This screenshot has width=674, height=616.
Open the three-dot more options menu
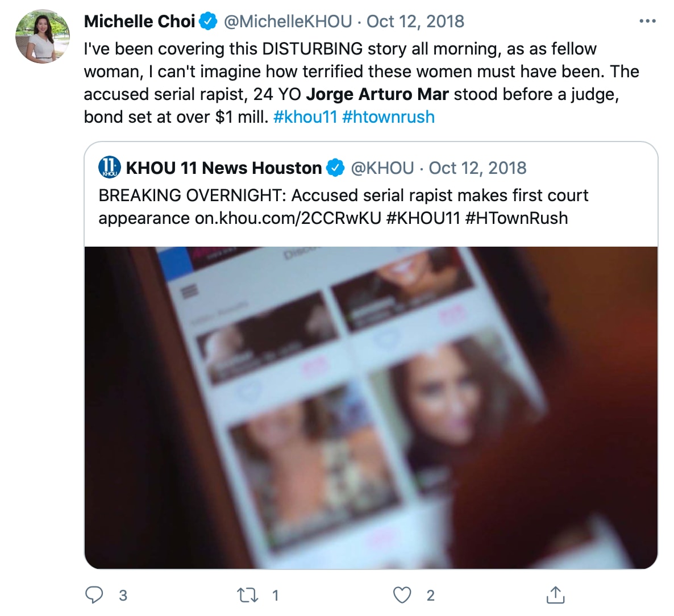point(647,22)
